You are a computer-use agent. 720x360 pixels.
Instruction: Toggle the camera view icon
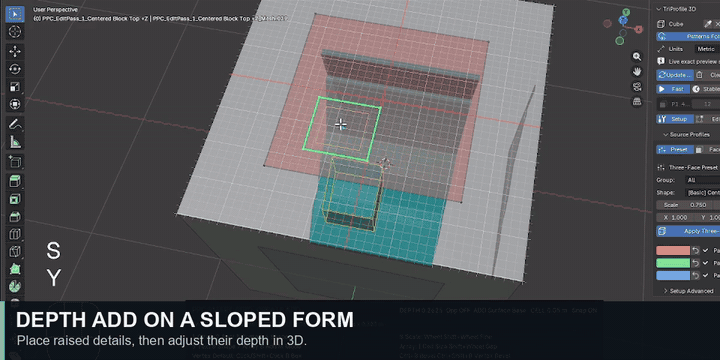coord(637,86)
